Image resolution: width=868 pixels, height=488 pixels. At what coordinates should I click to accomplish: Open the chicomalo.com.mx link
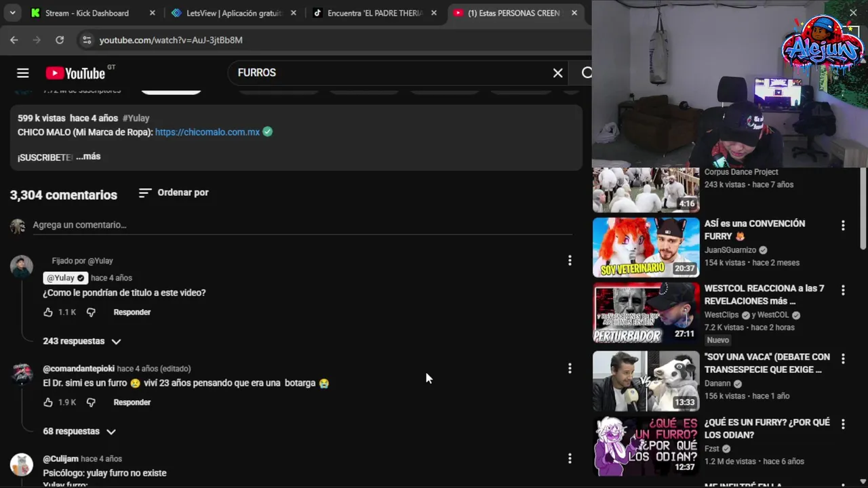point(208,132)
